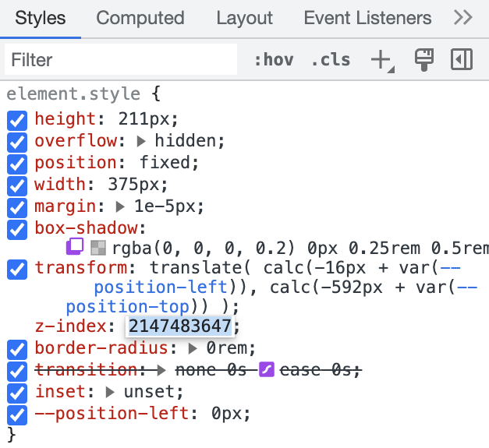The height and width of the screenshot is (448, 489).
Task: Disable the position fixed property
Action: click(x=17, y=164)
